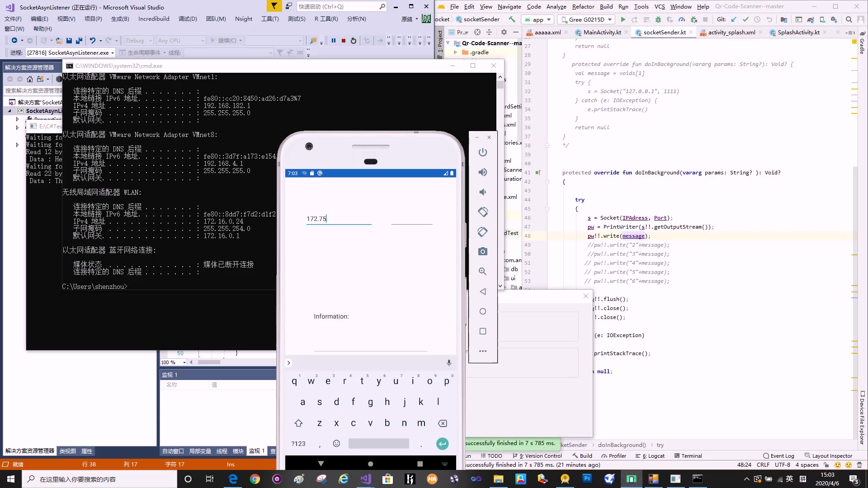Toggle the gutter marker at line 41
868x488 pixels.
pos(538,172)
